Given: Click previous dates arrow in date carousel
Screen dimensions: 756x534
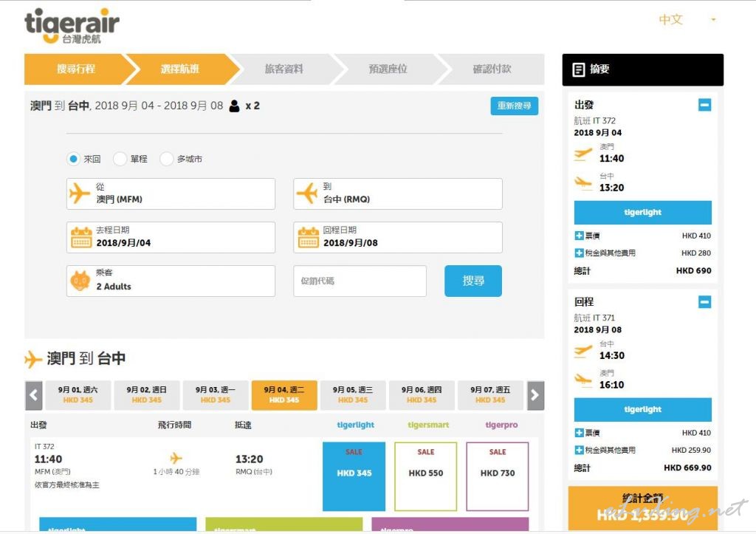Looking at the screenshot, I should (x=33, y=396).
